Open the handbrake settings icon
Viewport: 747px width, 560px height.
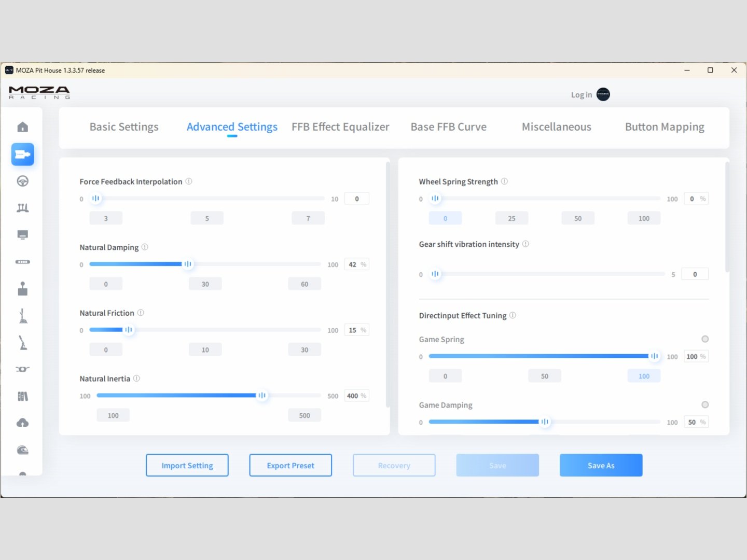[x=22, y=316]
